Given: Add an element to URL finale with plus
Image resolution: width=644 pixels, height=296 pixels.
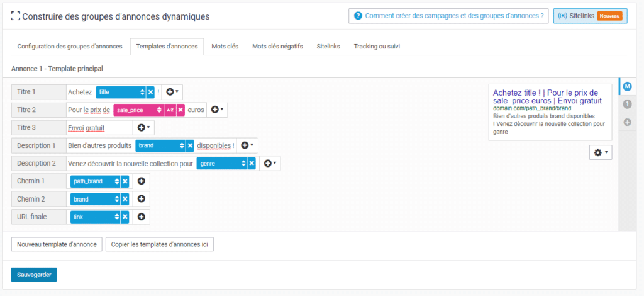Looking at the screenshot, I should [x=142, y=217].
